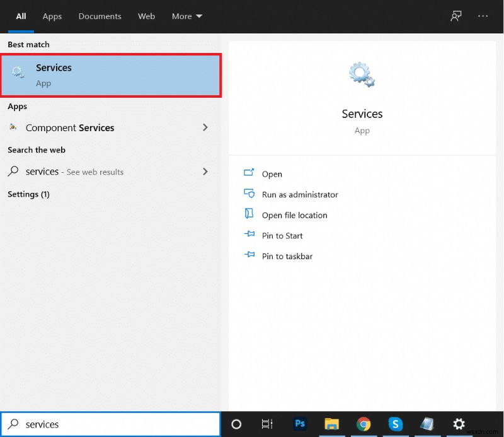The height and width of the screenshot is (437, 504).
Task: Launch Photoshop from the taskbar
Action: click(x=300, y=424)
